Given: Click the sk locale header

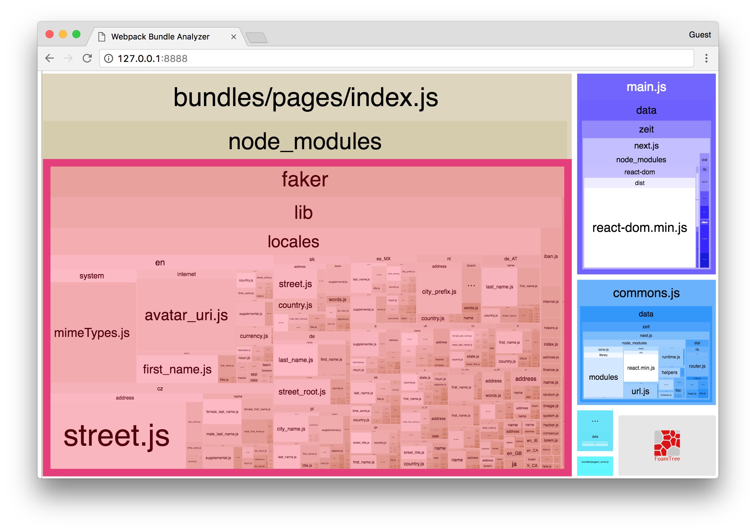Looking at the screenshot, I should point(312,259).
